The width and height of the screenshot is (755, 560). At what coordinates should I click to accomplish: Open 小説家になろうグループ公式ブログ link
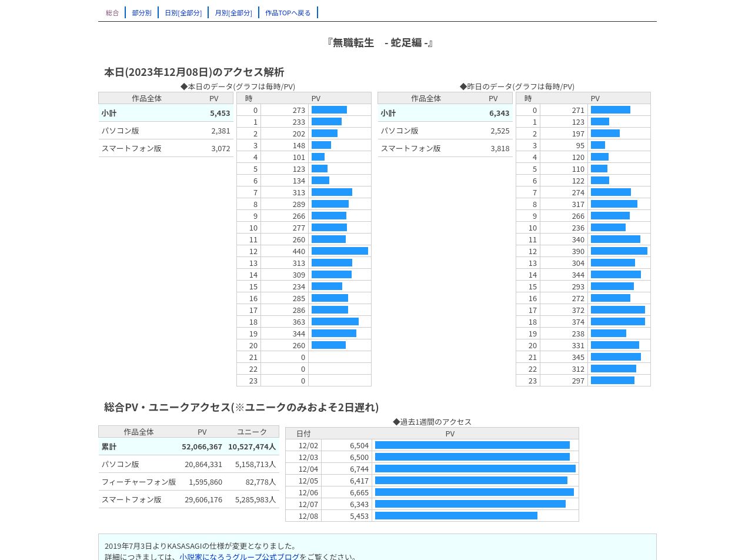239,556
